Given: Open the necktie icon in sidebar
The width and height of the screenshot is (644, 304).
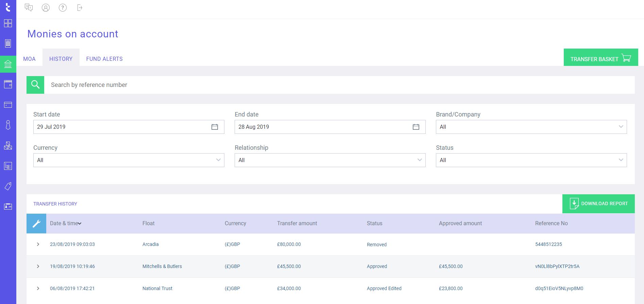Looking at the screenshot, I should (8, 125).
